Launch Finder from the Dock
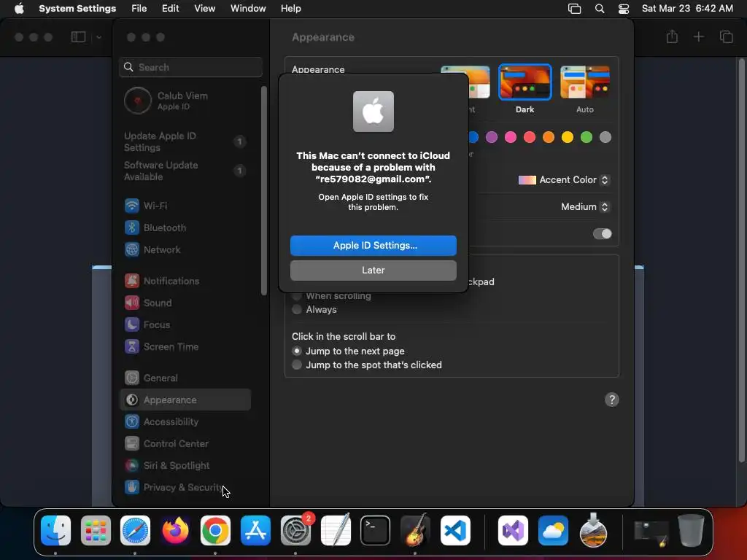 pyautogui.click(x=55, y=531)
